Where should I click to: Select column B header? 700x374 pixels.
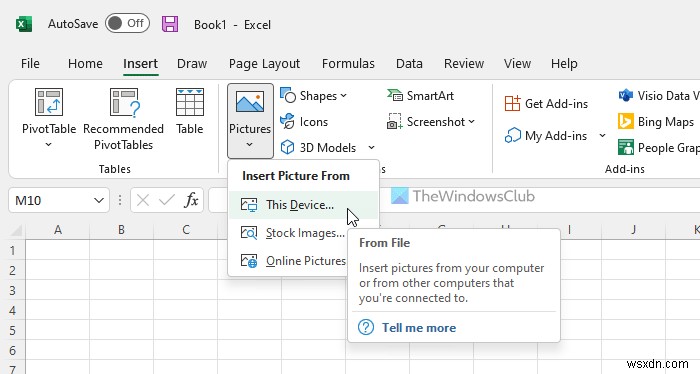point(121,230)
